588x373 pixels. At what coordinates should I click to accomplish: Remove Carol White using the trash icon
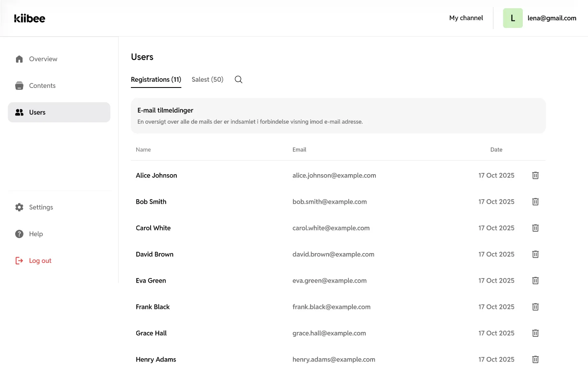pyautogui.click(x=535, y=228)
